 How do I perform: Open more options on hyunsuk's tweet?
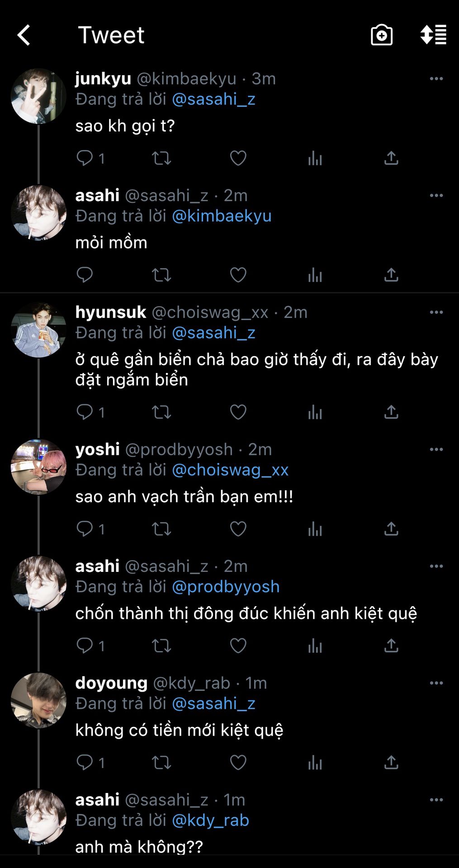pyautogui.click(x=436, y=312)
